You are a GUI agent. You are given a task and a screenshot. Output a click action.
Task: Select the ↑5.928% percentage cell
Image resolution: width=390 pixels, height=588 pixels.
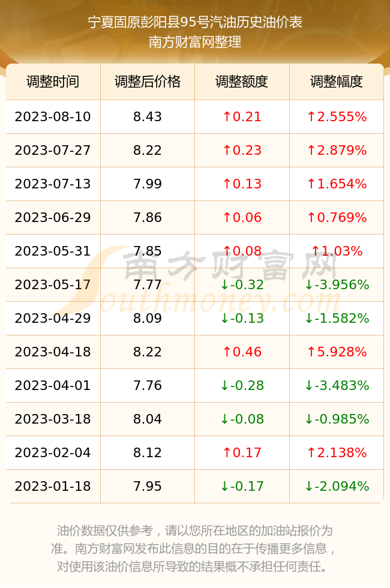337,352
